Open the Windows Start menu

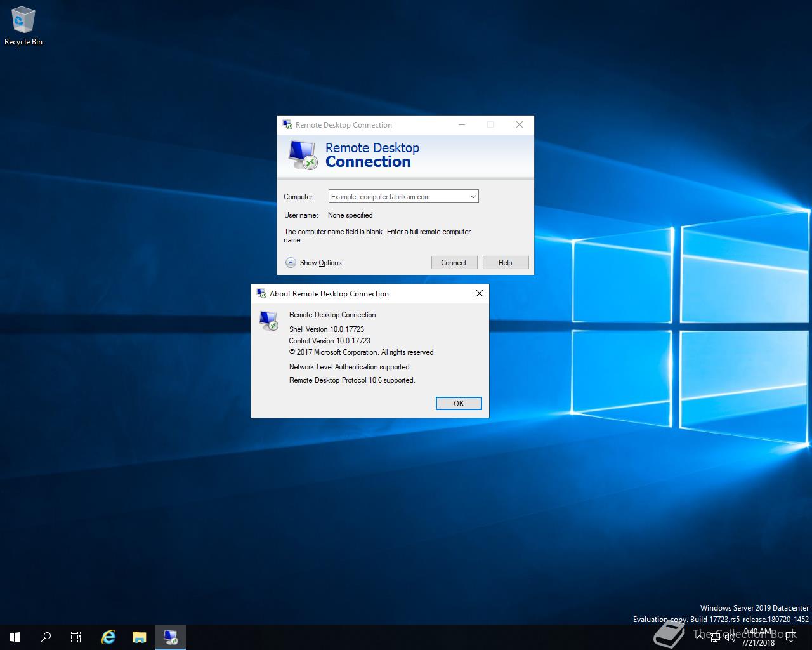point(15,637)
